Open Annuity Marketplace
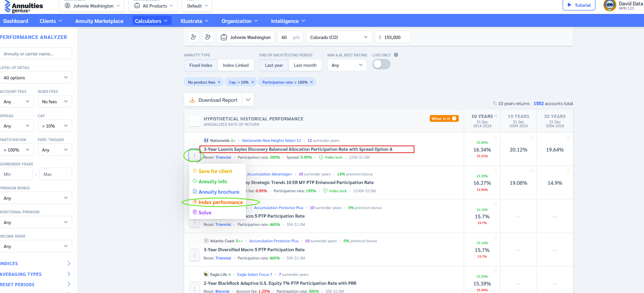The image size is (644, 293). pos(99,21)
